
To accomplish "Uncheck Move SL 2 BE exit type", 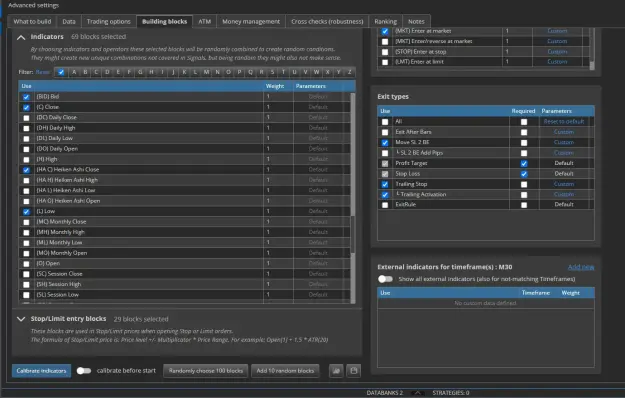I will coord(385,143).
